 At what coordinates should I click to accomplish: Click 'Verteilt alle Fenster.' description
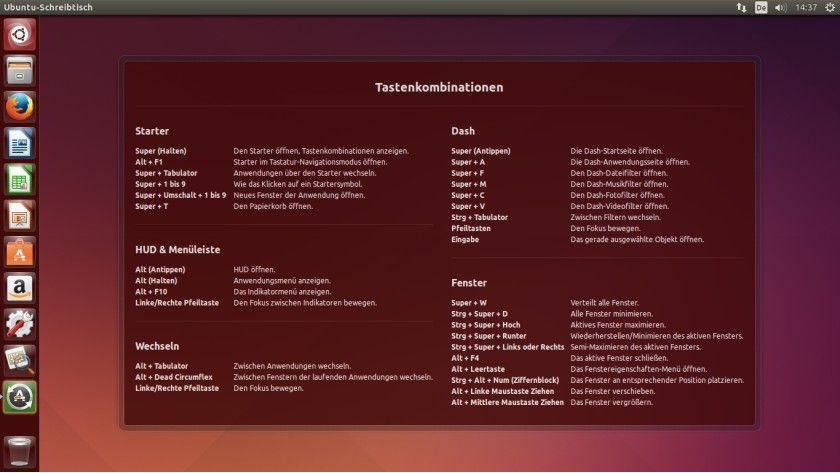(604, 303)
